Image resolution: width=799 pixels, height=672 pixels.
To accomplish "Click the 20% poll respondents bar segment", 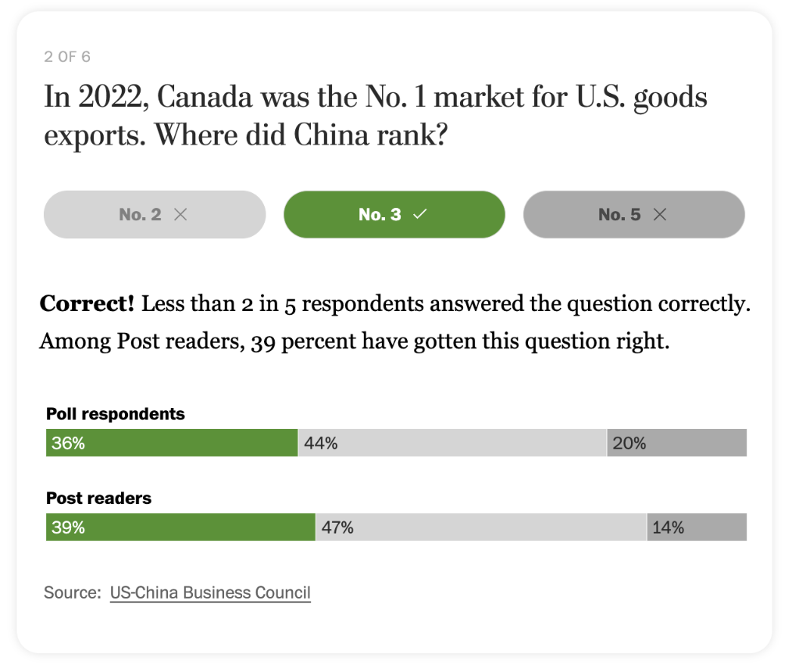I will click(x=677, y=442).
